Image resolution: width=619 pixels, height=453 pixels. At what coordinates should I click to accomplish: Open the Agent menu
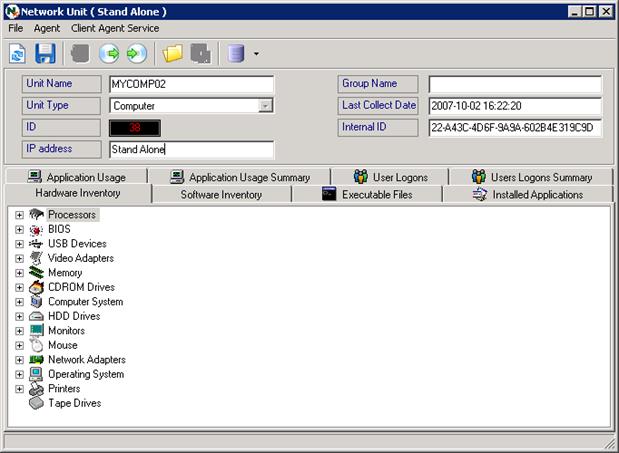coord(47,28)
